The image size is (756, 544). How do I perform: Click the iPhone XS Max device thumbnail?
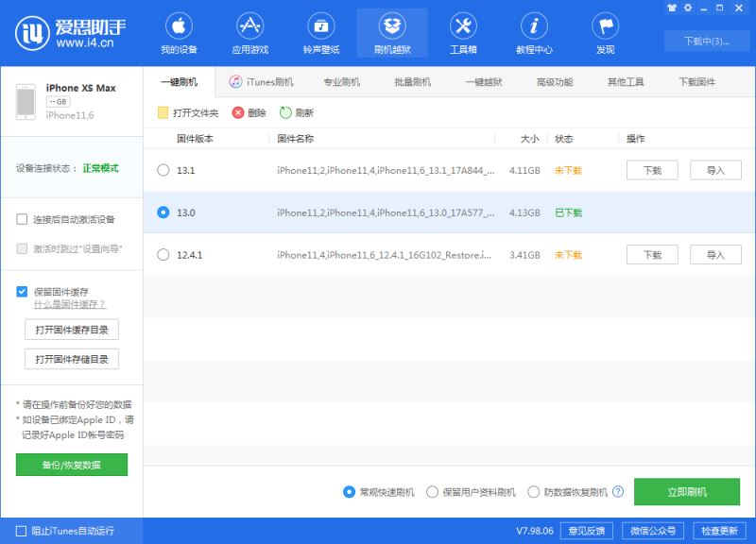point(26,102)
